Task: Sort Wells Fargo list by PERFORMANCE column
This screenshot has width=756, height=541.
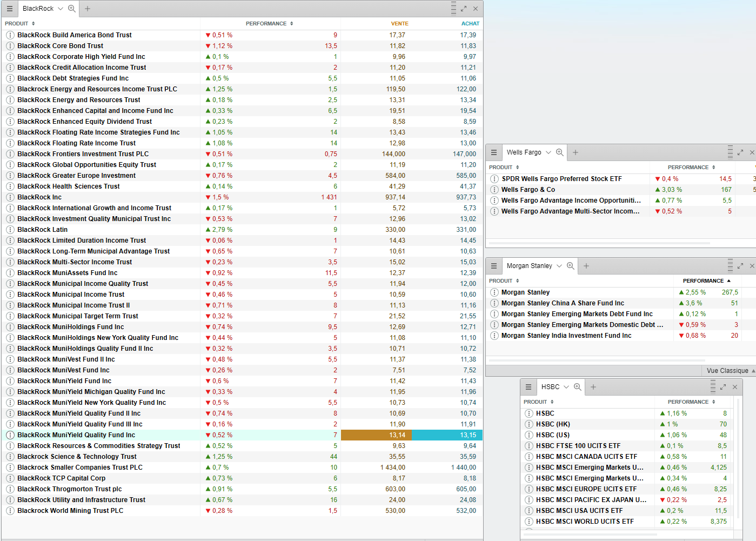Action: pos(692,168)
